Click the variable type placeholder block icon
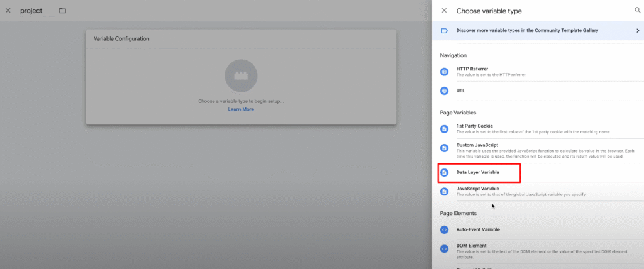 (x=241, y=76)
